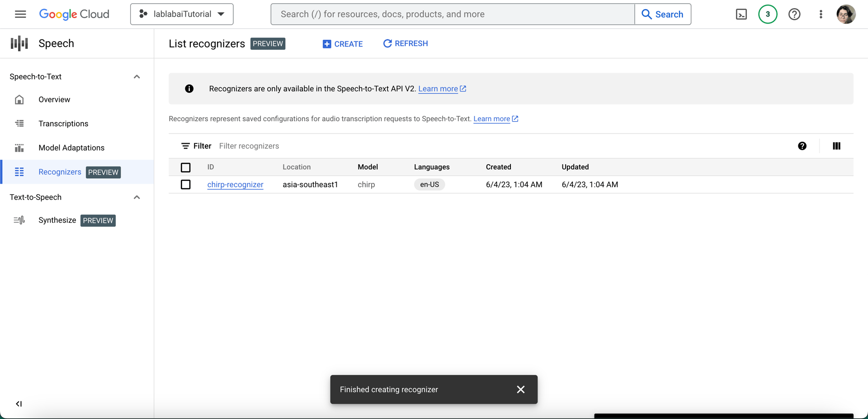This screenshot has width=868, height=419.
Task: Dismiss the Finished creating recognizer toast
Action: point(521,390)
